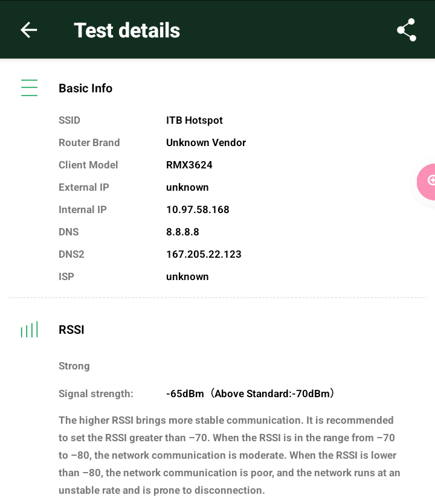Tap the SSID value ITB Hotspot
435x504 pixels.
[x=195, y=120]
